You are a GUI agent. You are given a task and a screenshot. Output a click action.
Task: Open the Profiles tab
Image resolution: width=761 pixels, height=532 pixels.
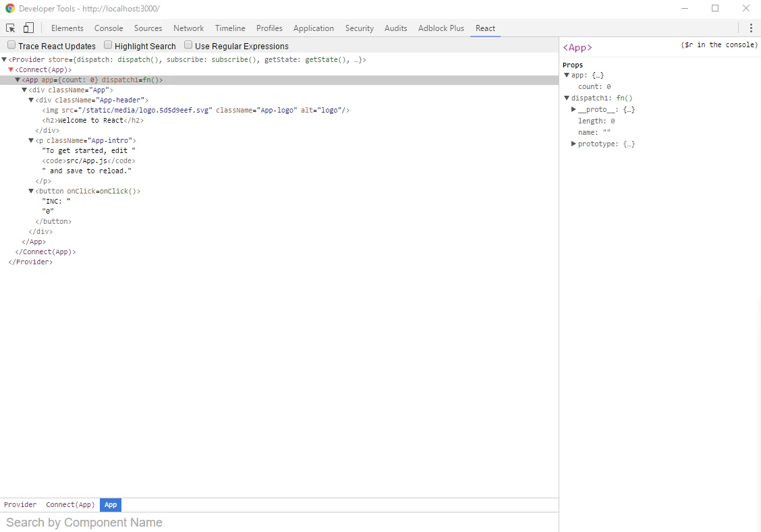pyautogui.click(x=269, y=28)
